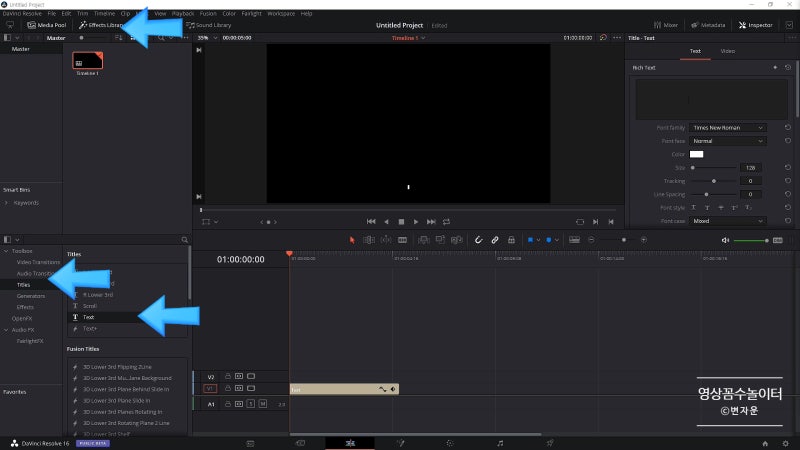800x450 pixels.
Task: Toggle the Position Lock padlock icon
Action: [x=511, y=240]
